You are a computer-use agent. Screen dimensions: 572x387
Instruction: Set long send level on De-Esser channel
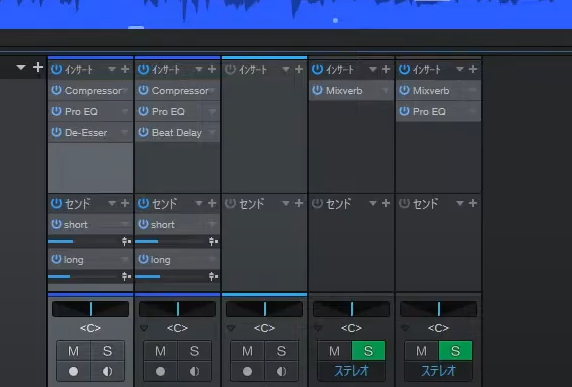(84, 276)
